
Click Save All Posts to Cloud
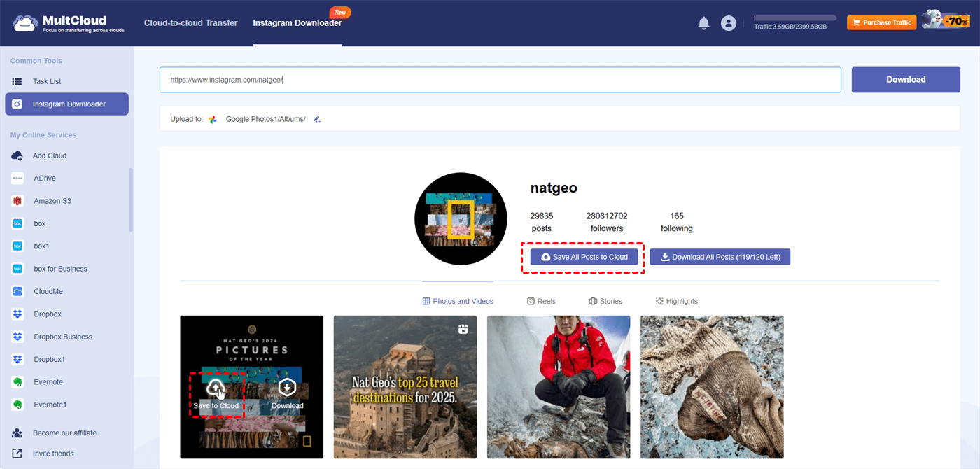point(584,257)
